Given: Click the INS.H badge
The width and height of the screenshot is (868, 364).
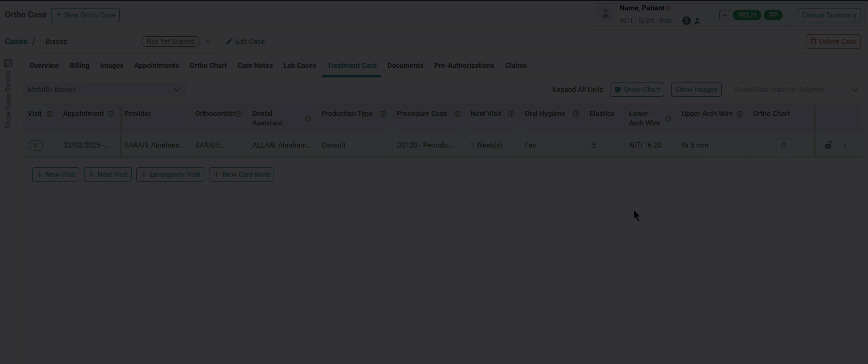Looking at the screenshot, I should coord(747,15).
